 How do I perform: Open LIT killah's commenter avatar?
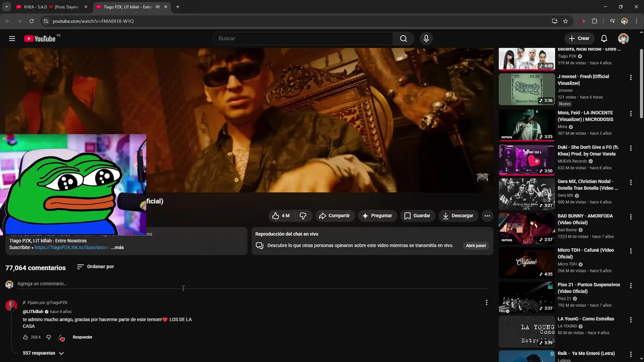(x=11, y=306)
